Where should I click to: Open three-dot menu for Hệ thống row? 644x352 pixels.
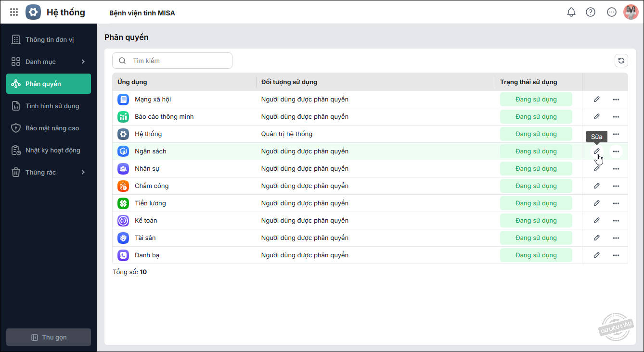[616, 134]
